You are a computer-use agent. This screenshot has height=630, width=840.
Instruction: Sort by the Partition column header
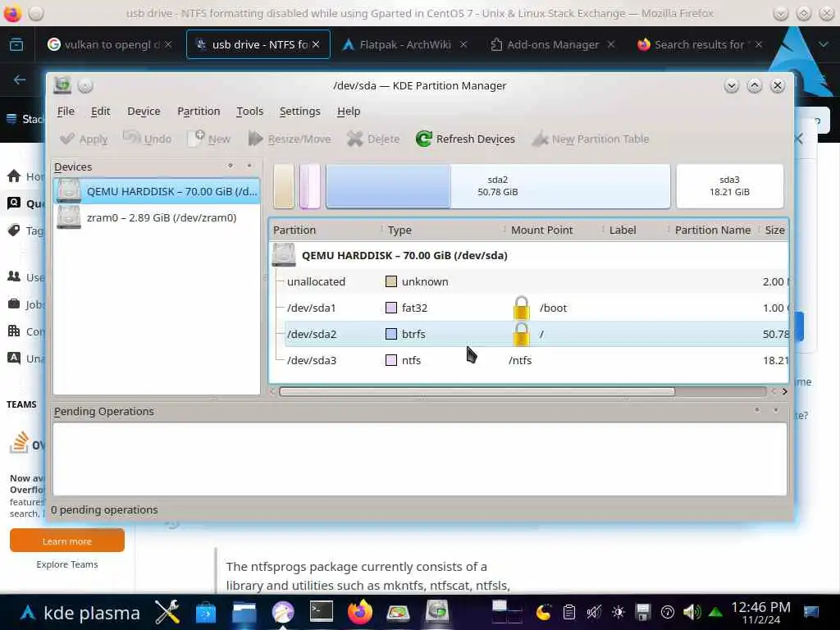pyautogui.click(x=326, y=230)
